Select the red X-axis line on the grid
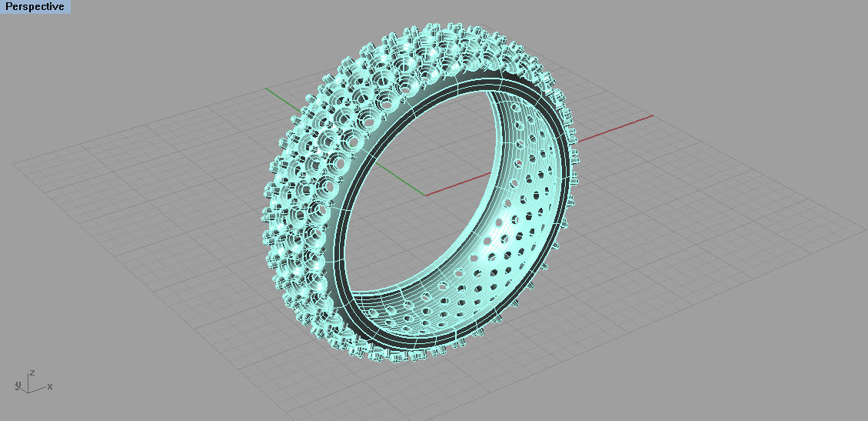Viewport: 868px width, 421px height. 615,129
